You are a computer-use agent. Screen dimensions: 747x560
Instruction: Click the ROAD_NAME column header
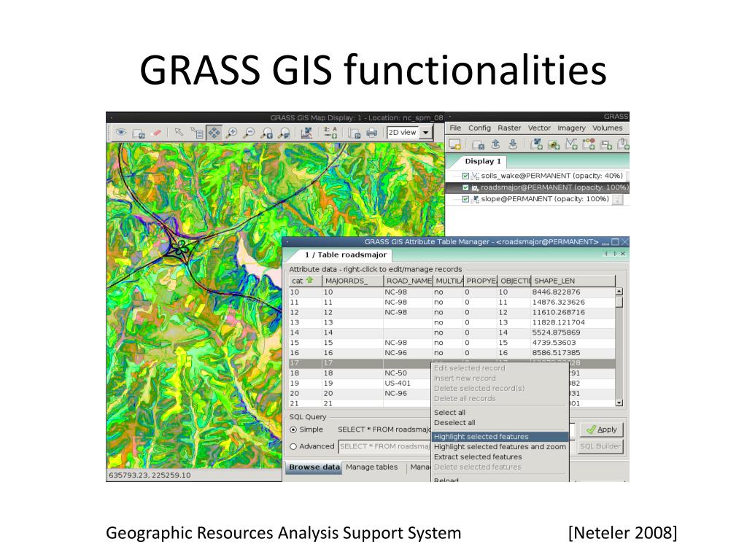pyautogui.click(x=409, y=281)
